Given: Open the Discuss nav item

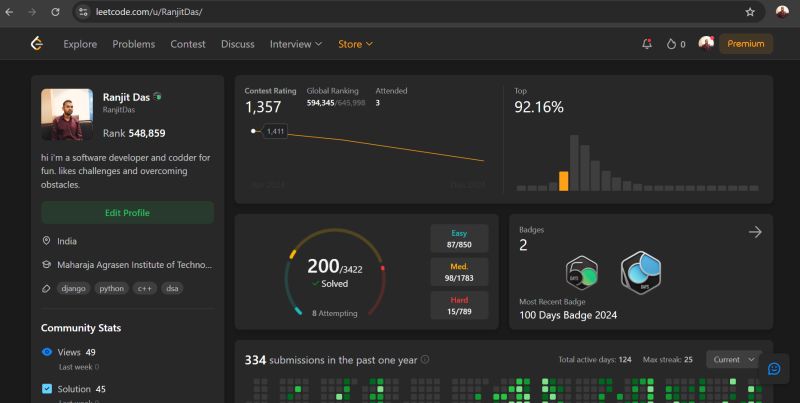Looking at the screenshot, I should point(238,44).
